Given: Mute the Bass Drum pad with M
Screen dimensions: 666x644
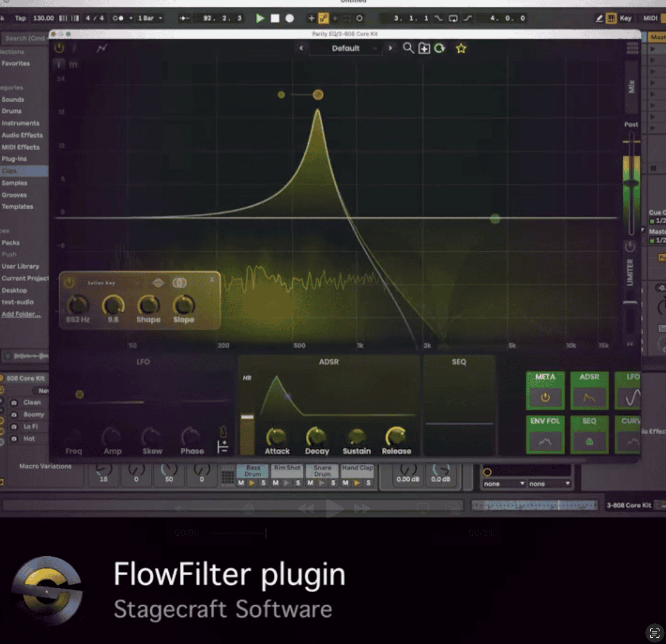Looking at the screenshot, I should click(241, 483).
